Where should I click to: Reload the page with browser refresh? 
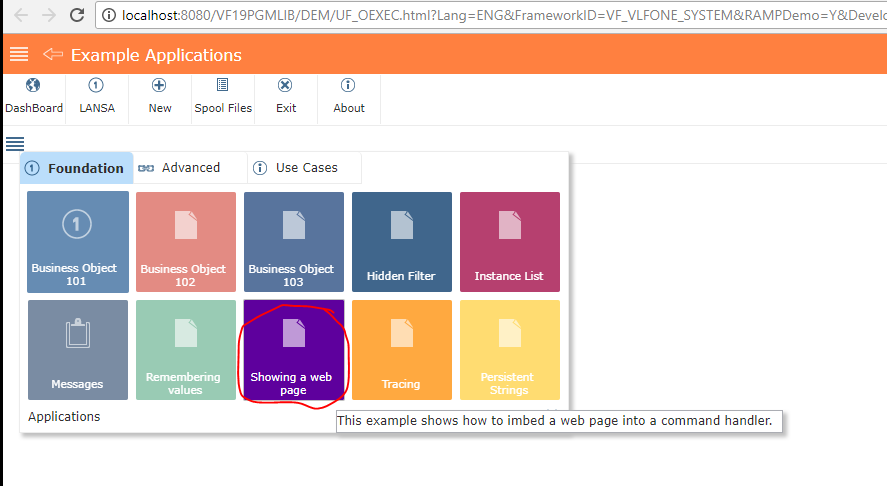pyautogui.click(x=77, y=15)
